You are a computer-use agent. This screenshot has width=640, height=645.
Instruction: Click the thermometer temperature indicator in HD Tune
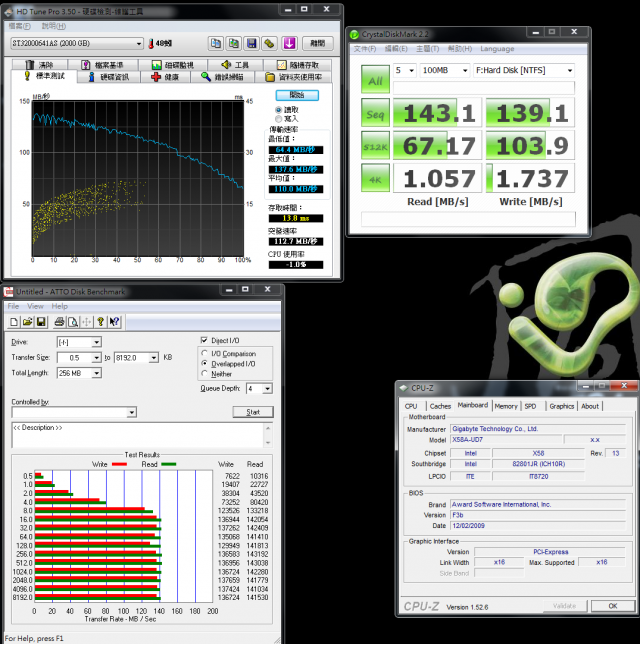coord(160,43)
